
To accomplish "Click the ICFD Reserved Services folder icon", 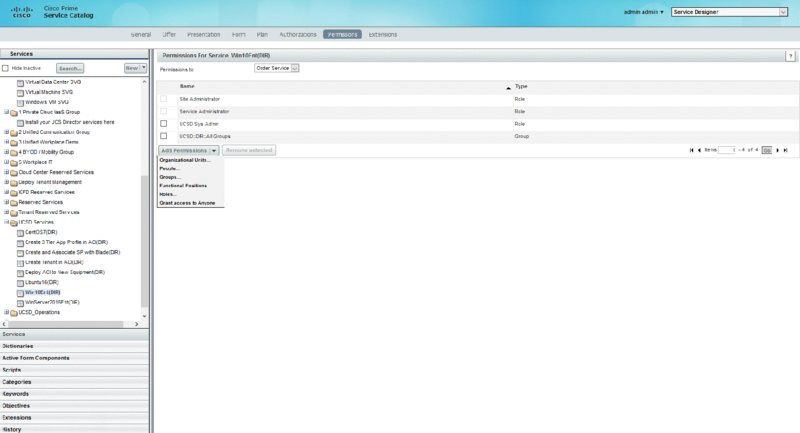I will pyautogui.click(x=14, y=193).
